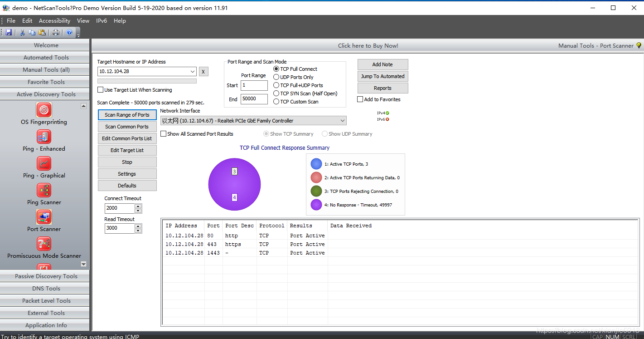The width and height of the screenshot is (644, 339).
Task: Select TCP SYN Scan (Half Open)
Action: 276,93
